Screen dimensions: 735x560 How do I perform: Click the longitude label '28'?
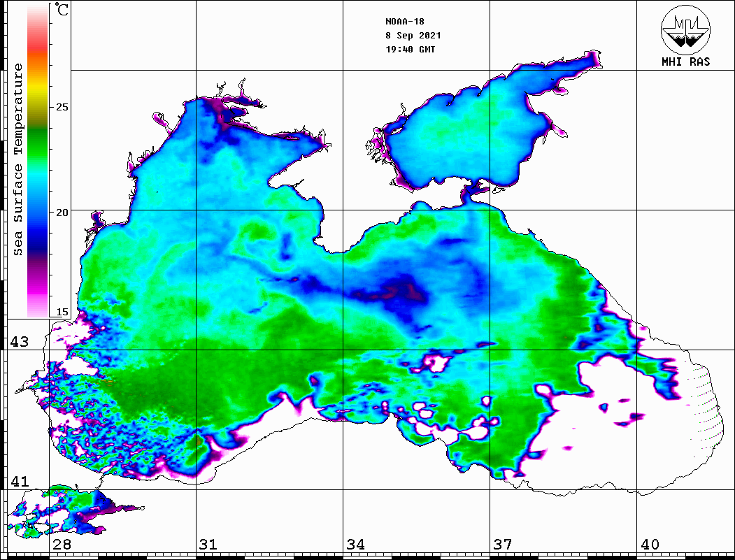click(62, 545)
